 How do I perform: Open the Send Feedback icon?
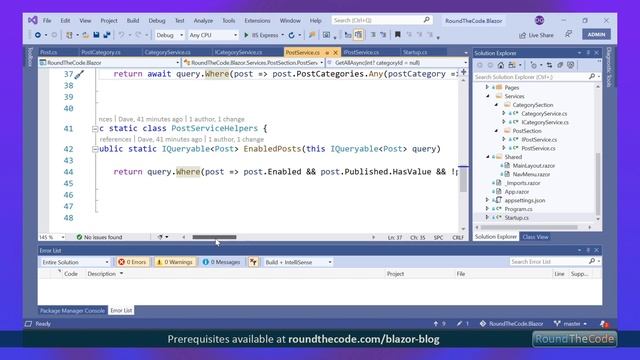(x=569, y=35)
